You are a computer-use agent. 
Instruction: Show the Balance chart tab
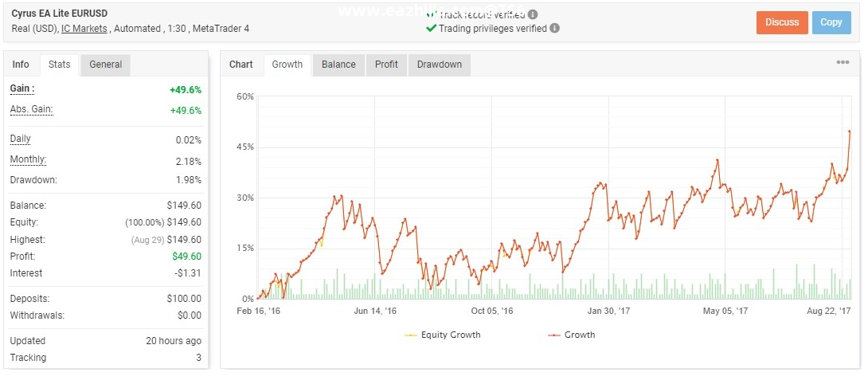click(338, 65)
